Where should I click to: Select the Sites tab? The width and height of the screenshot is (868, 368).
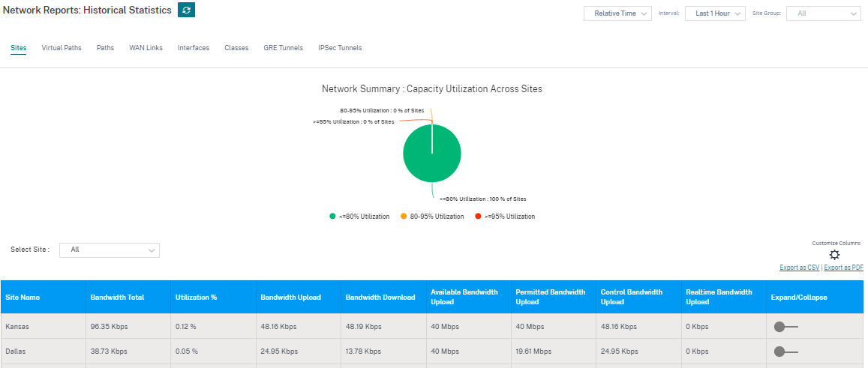click(x=18, y=48)
